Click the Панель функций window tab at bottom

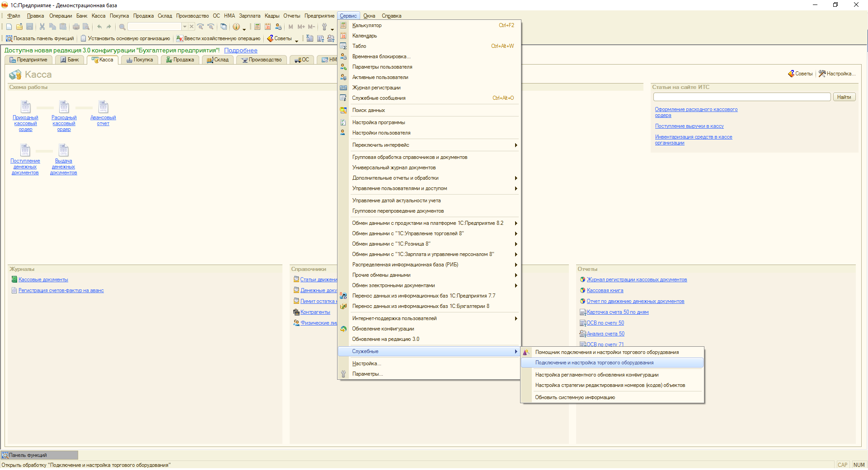pos(40,455)
